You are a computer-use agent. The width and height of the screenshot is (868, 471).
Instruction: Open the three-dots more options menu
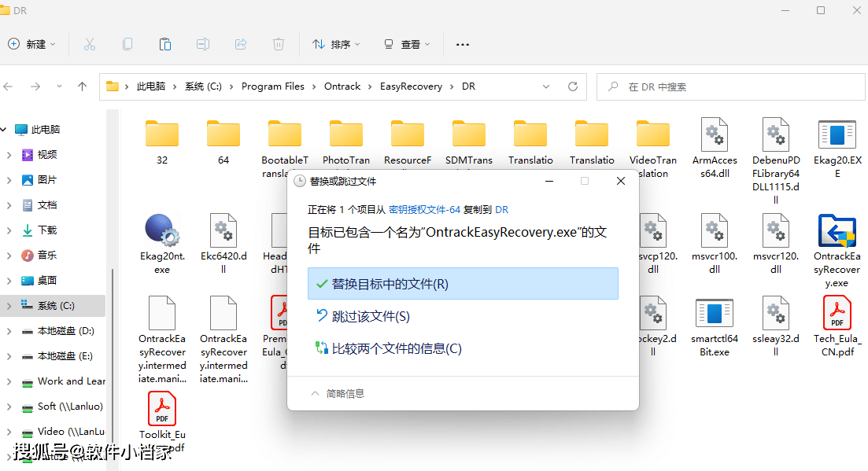click(462, 44)
